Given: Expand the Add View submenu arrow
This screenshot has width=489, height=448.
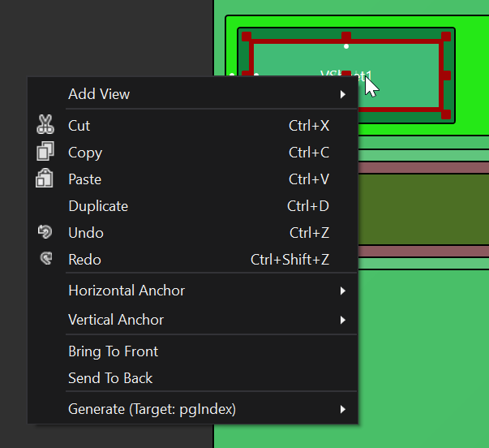Looking at the screenshot, I should click(x=343, y=94).
